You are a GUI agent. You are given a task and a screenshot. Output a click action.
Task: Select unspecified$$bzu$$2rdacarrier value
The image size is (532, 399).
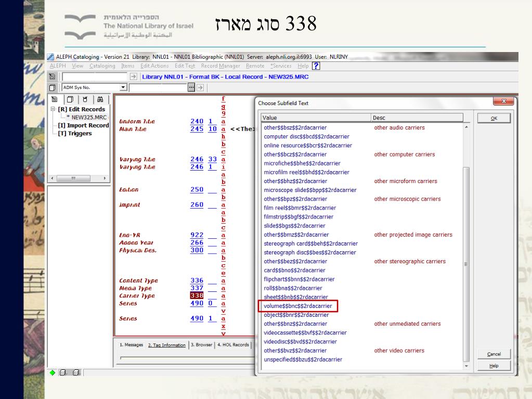point(303,359)
